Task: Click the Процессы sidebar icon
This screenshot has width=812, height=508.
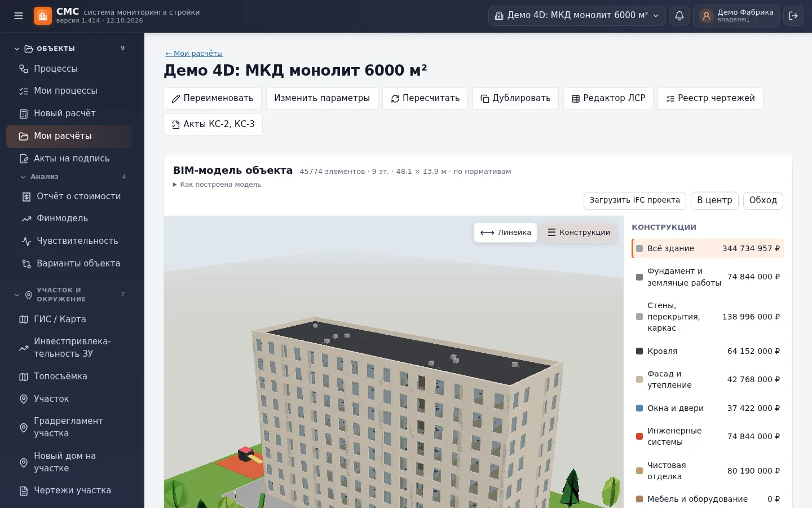Action: pyautogui.click(x=24, y=69)
